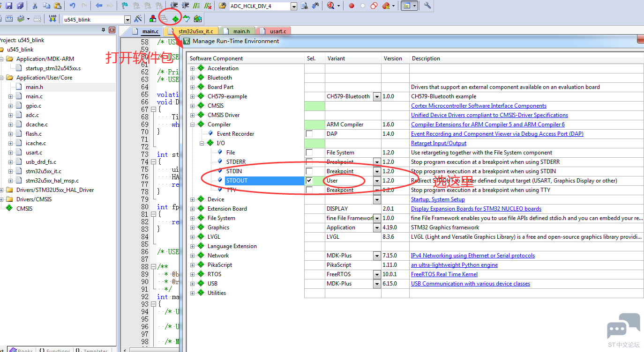The height and width of the screenshot is (352, 644).
Task: Enable the Event Recorder checkbox
Action: coord(309,134)
